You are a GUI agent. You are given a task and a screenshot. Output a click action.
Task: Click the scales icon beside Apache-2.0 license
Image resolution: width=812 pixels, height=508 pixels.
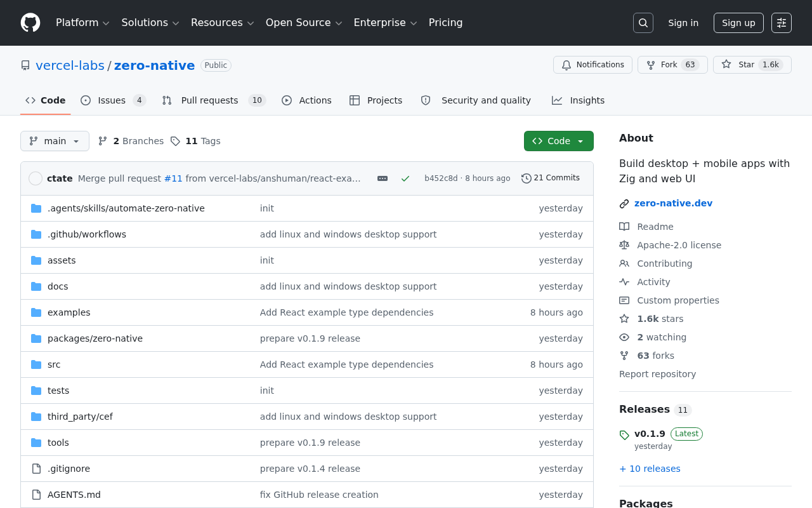(x=624, y=245)
